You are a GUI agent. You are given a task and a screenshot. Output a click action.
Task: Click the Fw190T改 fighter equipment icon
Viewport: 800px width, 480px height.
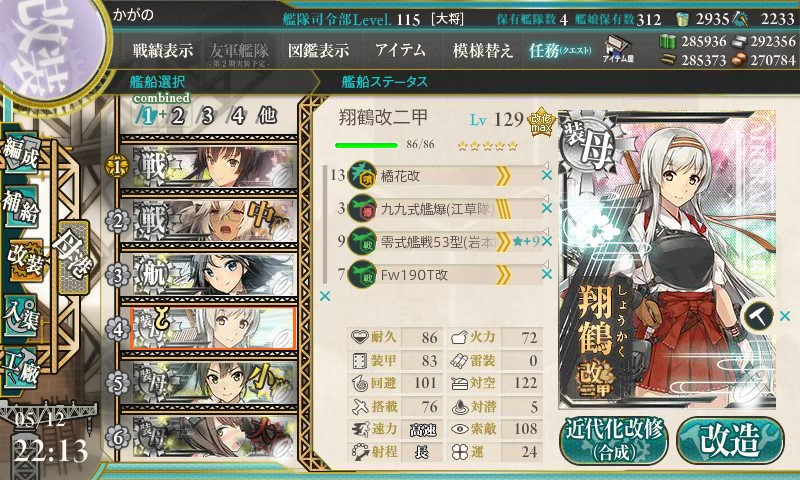(x=362, y=275)
